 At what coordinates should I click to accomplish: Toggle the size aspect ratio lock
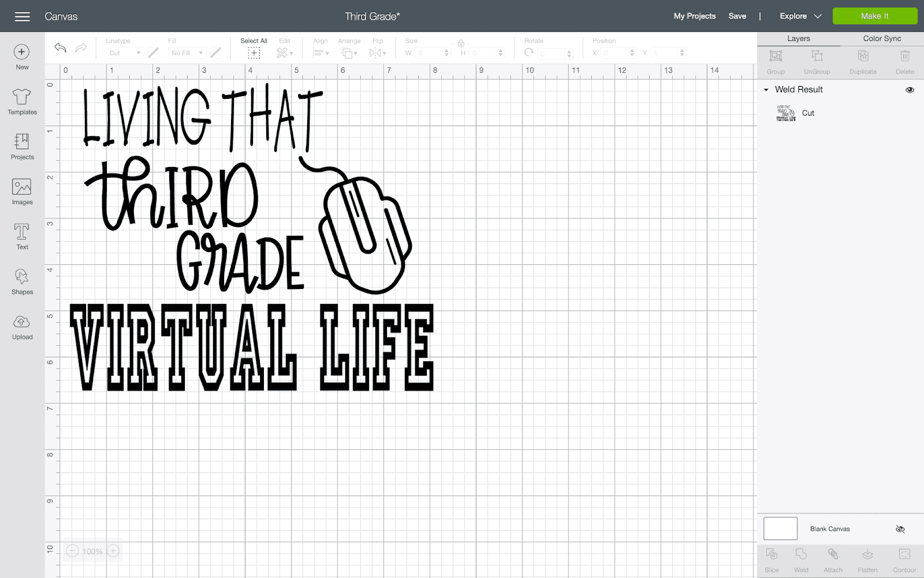click(461, 43)
